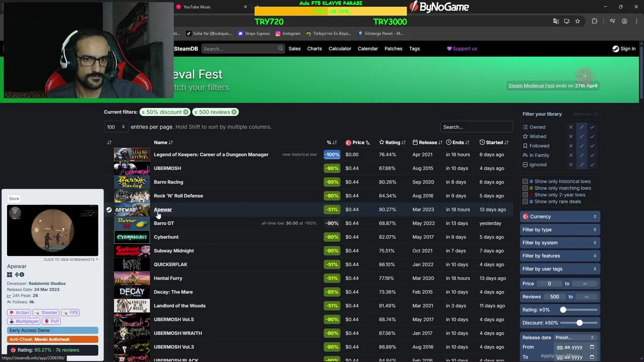
Task: Open the Apewar game link
Action: pos(163,210)
